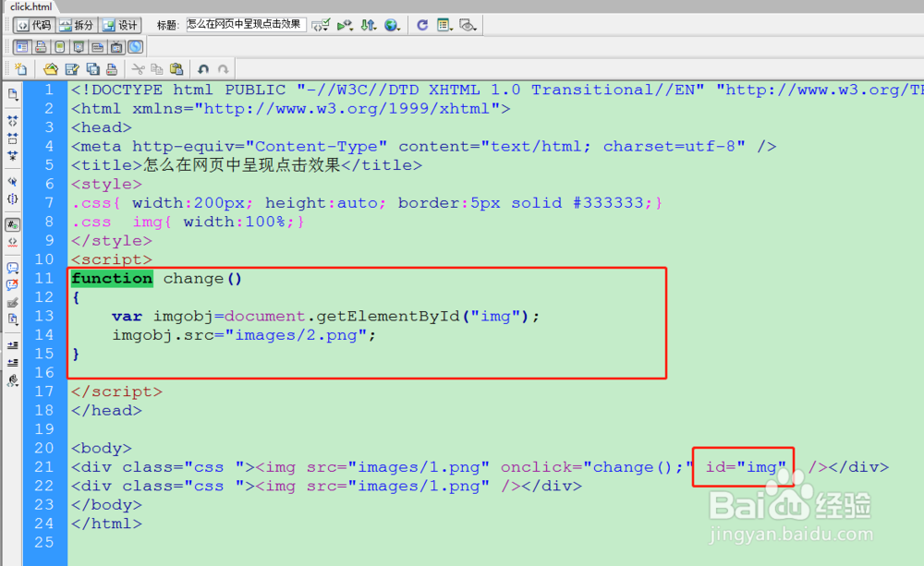Click the Wrap Tag icon
The height and width of the screenshot is (566, 924).
[12, 303]
